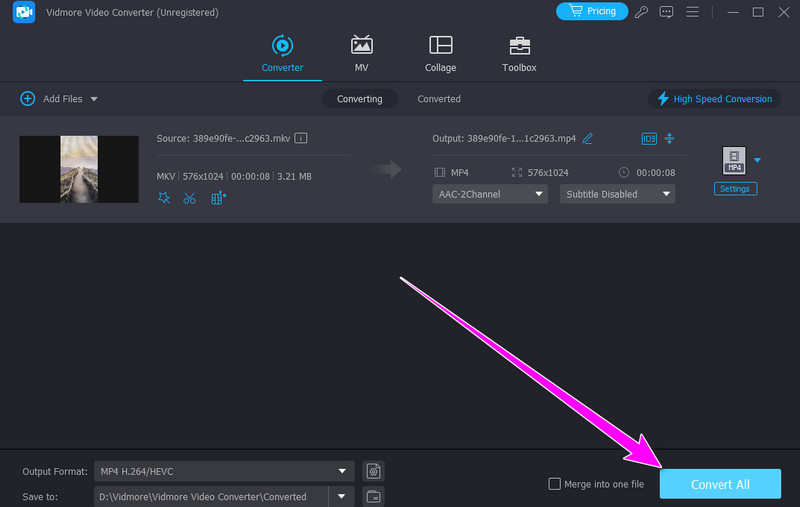
Task: Switch to the Converted tab
Action: pos(439,99)
